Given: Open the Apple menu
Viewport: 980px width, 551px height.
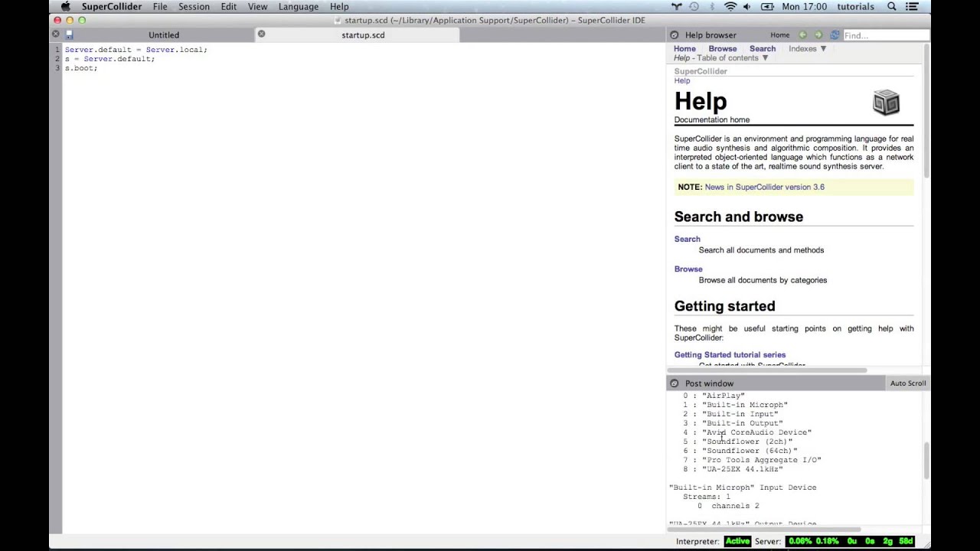Looking at the screenshot, I should (x=66, y=7).
